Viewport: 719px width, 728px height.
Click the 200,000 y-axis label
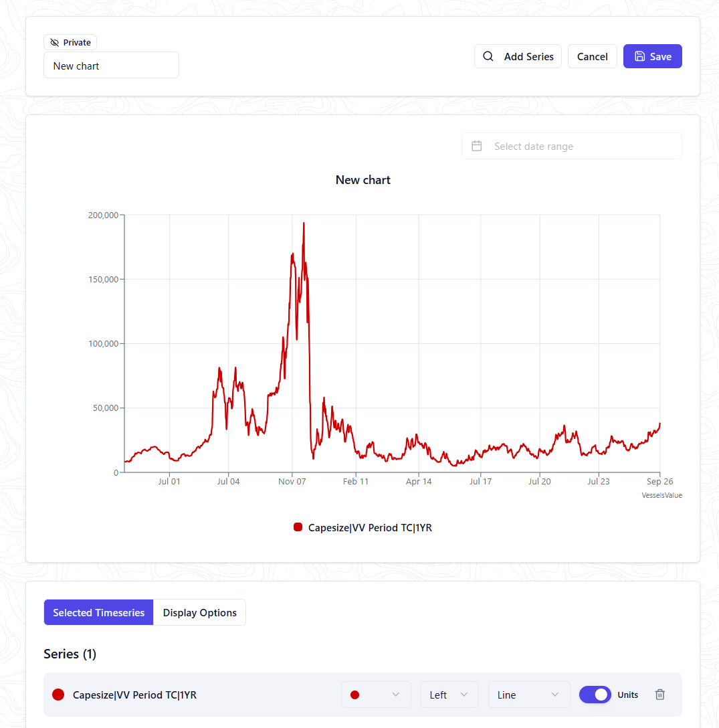pyautogui.click(x=103, y=215)
